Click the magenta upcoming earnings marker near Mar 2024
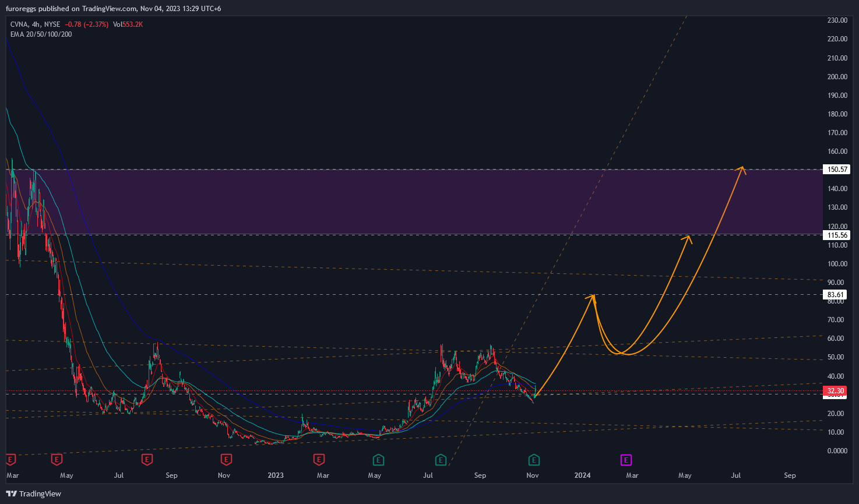Screen dimensions: 859x504 tap(625, 460)
